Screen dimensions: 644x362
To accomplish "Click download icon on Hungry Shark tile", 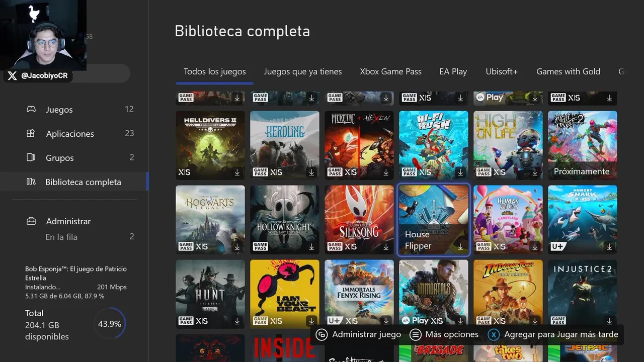I will pos(609,247).
